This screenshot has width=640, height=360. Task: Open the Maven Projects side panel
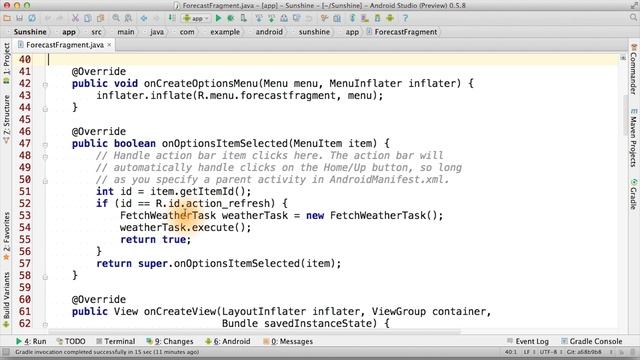coord(633,138)
